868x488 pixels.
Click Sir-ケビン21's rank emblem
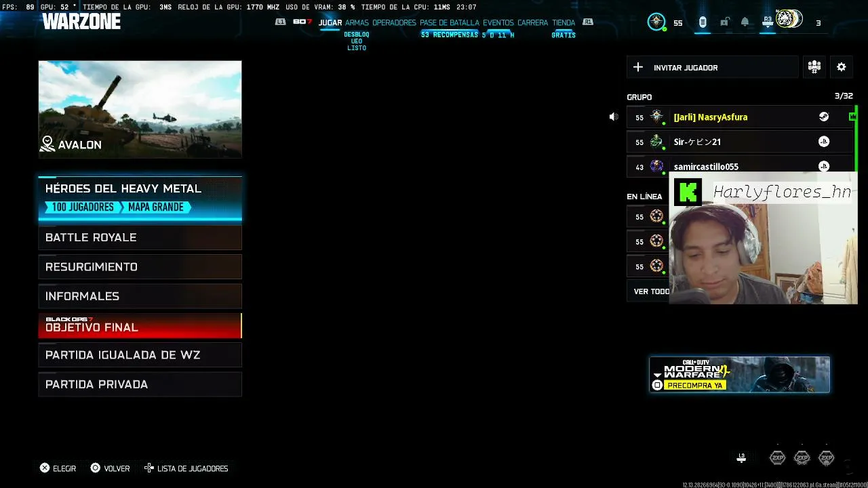(x=656, y=141)
